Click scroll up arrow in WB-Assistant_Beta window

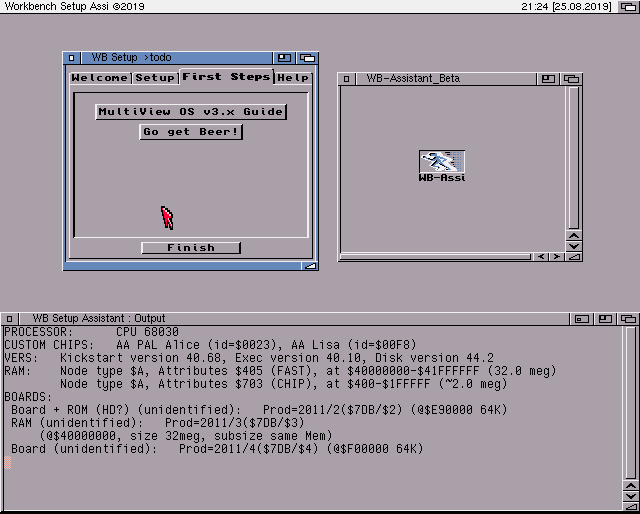pyautogui.click(x=573, y=234)
